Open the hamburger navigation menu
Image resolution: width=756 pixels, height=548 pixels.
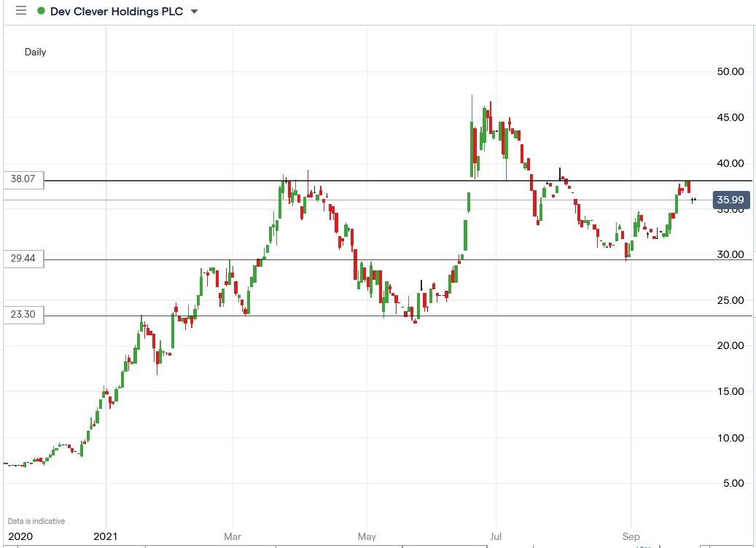[21, 11]
